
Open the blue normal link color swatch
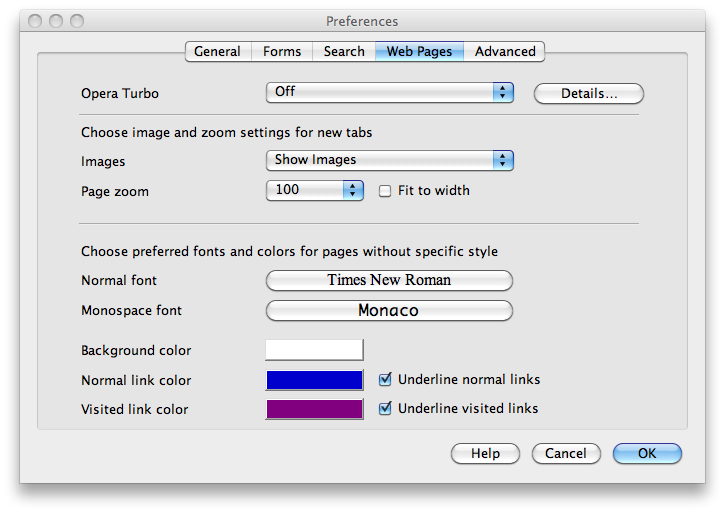[314, 380]
